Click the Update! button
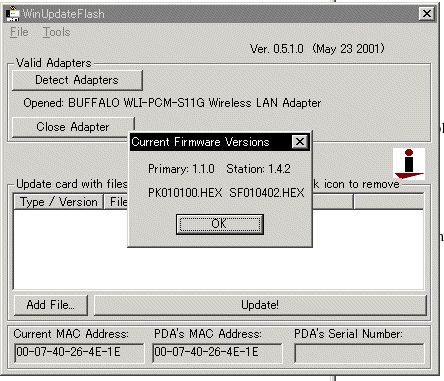This screenshot has width=444, height=381. pyautogui.click(x=260, y=305)
